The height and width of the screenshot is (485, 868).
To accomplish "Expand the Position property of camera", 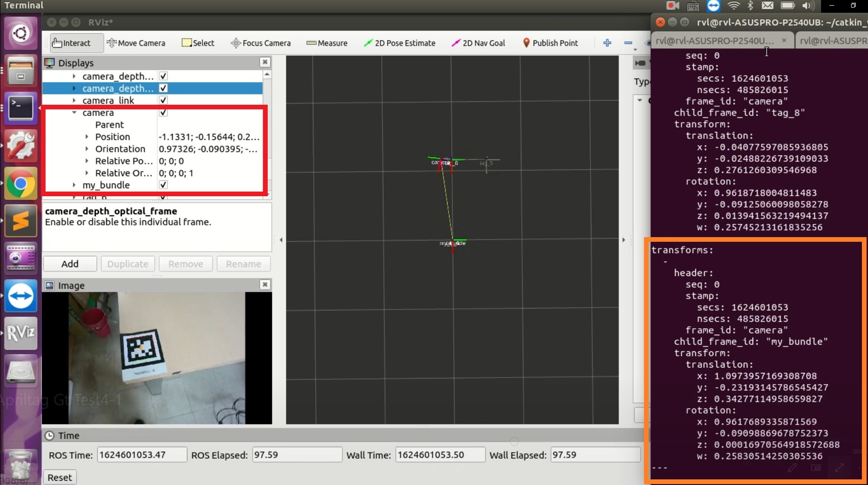I will tap(87, 137).
